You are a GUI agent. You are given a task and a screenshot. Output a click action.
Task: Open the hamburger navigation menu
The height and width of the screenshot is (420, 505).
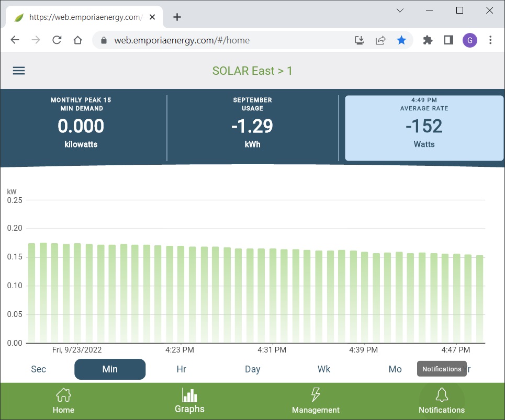coord(19,71)
